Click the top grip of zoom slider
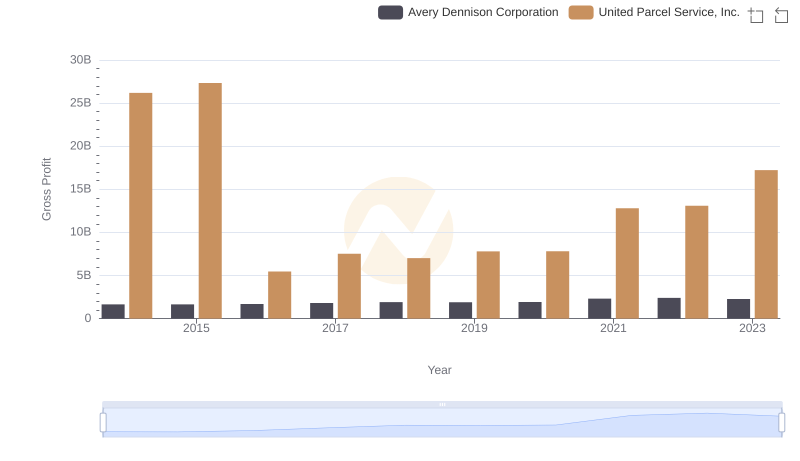This screenshot has height=461, width=800. coord(442,404)
